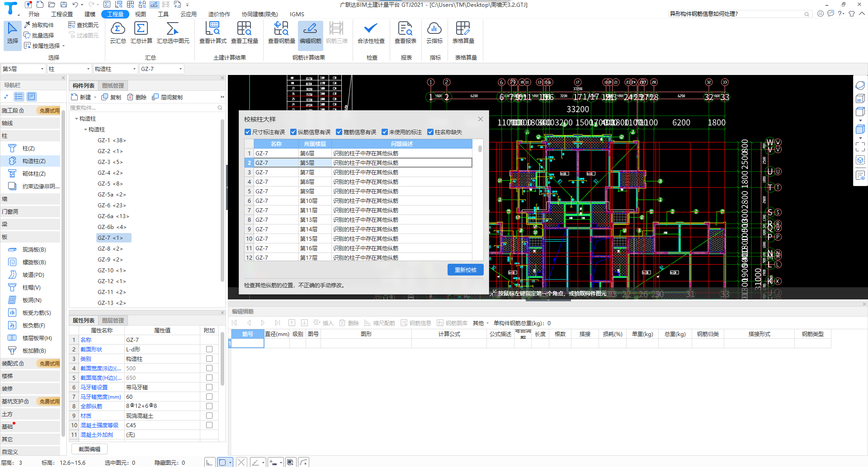This screenshot has width=868, height=467.
Task: Click the 云汇总 cloud summary icon
Action: (118, 33)
